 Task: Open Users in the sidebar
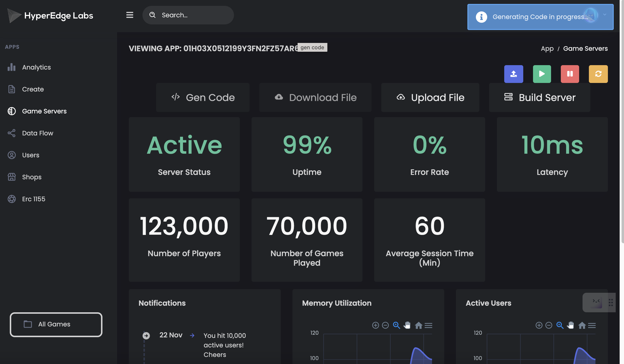[31, 155]
